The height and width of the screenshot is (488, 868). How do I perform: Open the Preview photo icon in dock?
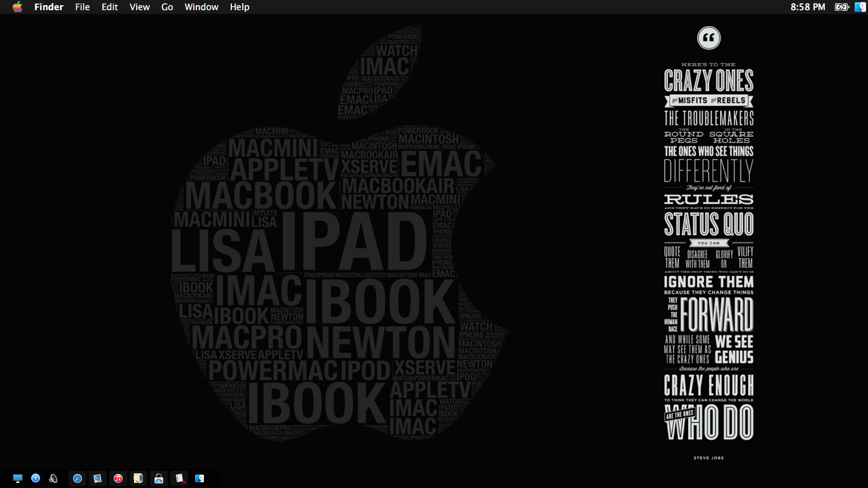[97, 478]
